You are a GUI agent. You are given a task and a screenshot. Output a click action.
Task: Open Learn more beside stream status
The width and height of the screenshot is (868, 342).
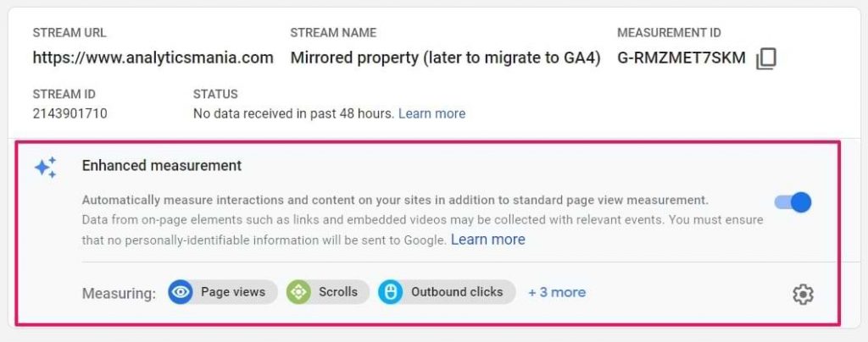(431, 113)
